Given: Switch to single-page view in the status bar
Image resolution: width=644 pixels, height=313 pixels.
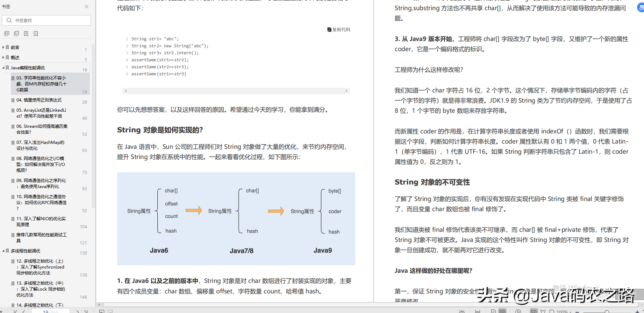Looking at the screenshot, I should pyautogui.click(x=493, y=311).
